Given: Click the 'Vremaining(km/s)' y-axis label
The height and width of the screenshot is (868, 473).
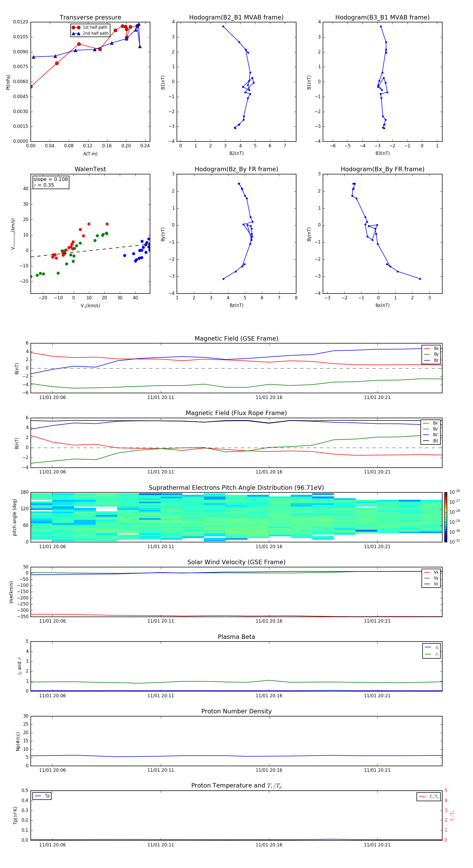Looking at the screenshot, I should coord(13,234).
